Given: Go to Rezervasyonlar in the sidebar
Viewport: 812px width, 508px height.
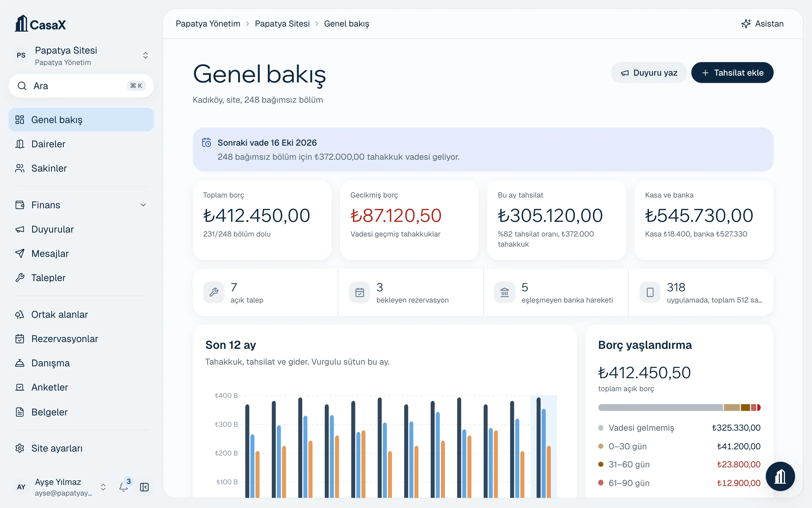Looking at the screenshot, I should [x=81, y=339].
